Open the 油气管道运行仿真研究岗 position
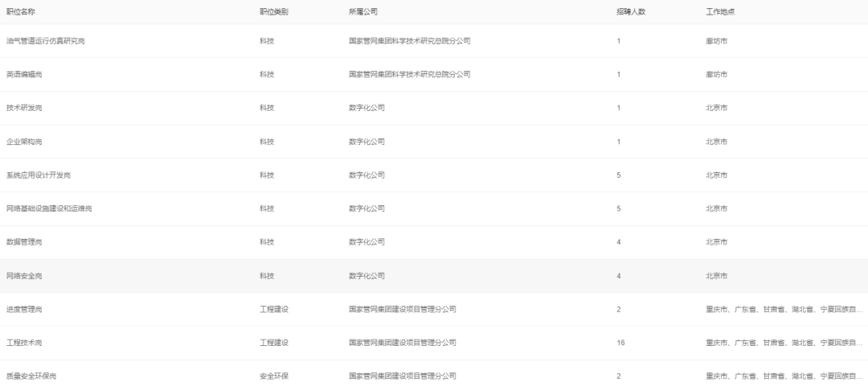This screenshot has width=868, height=387. click(x=45, y=41)
